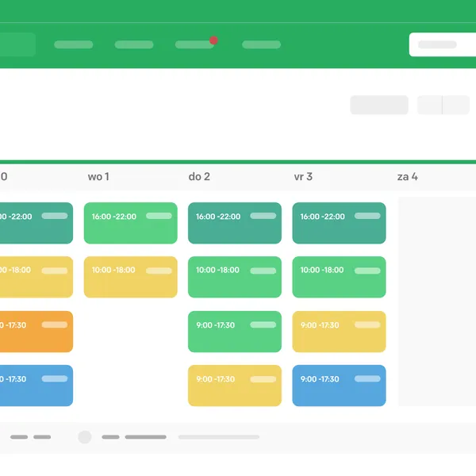The image size is (476, 476).
Task: Select the yellow 10:00-18:00 shift on wo 1
Action: click(x=130, y=277)
